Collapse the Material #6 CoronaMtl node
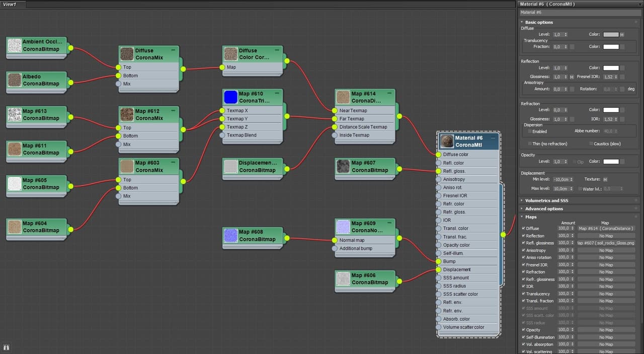644x354 pixels. [493, 137]
